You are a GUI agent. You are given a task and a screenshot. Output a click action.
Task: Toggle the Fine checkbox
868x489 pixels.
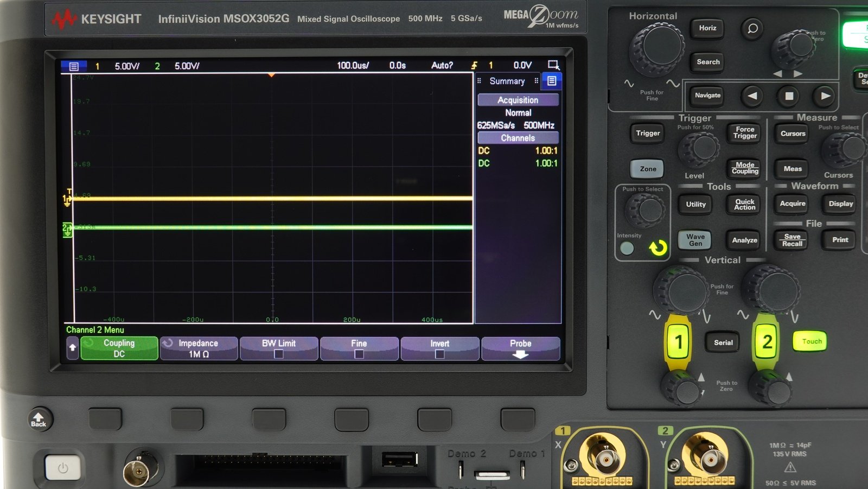click(x=359, y=354)
